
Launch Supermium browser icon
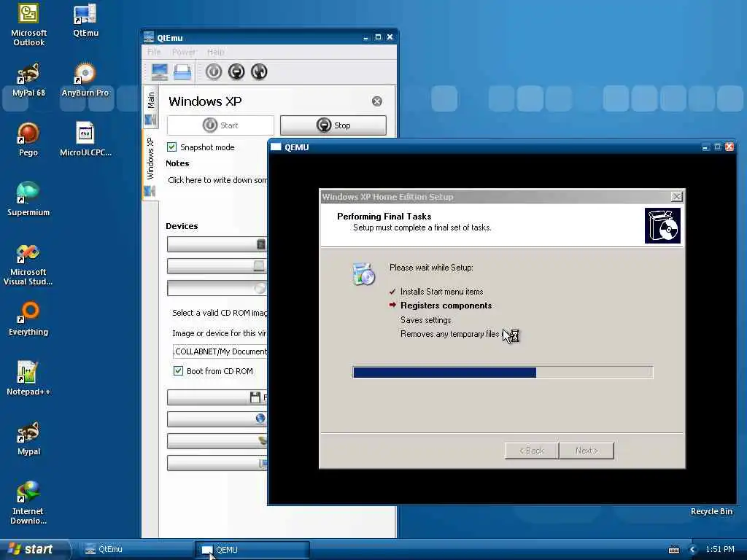[x=28, y=200]
